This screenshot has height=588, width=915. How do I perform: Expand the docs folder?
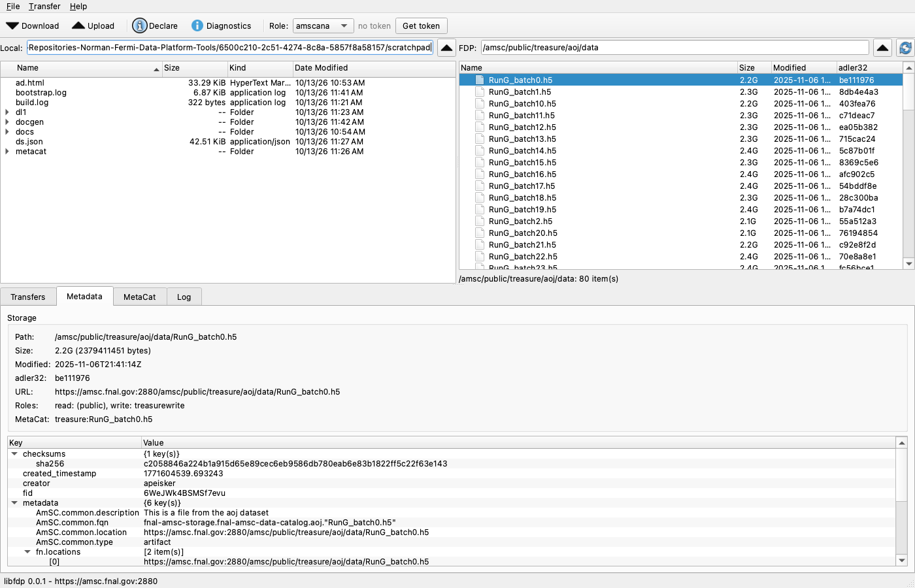point(7,132)
